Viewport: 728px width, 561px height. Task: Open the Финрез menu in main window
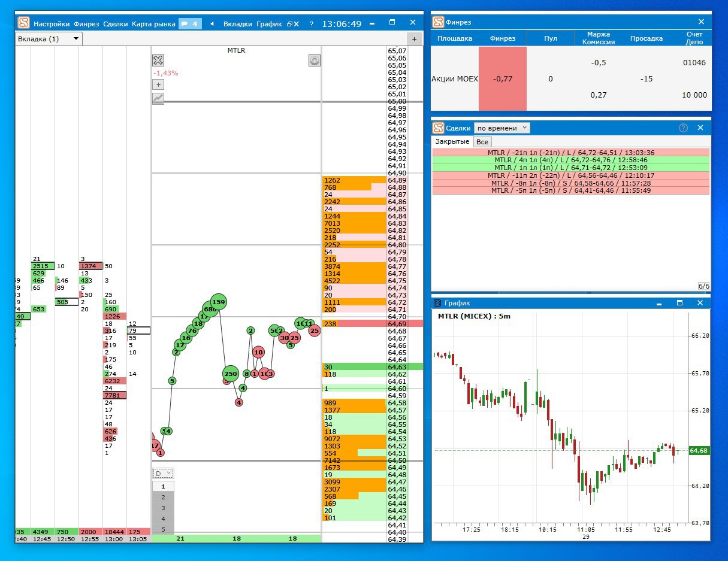click(87, 24)
